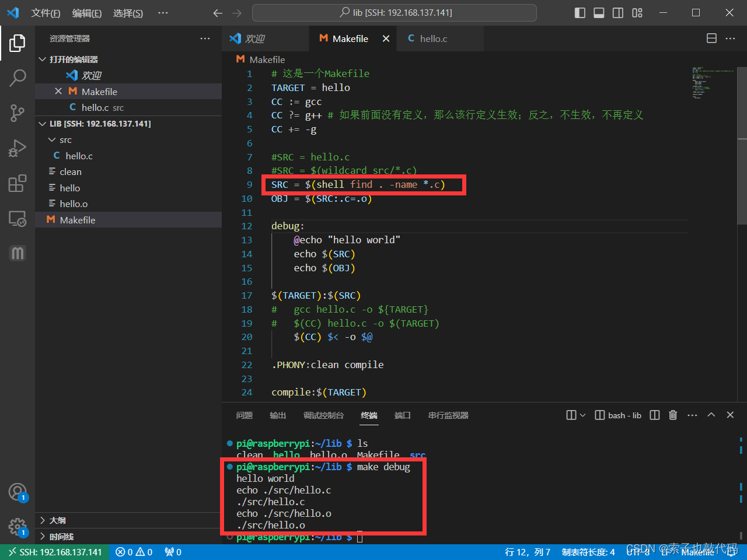Toggle the primary side bar layout icon

pos(580,13)
